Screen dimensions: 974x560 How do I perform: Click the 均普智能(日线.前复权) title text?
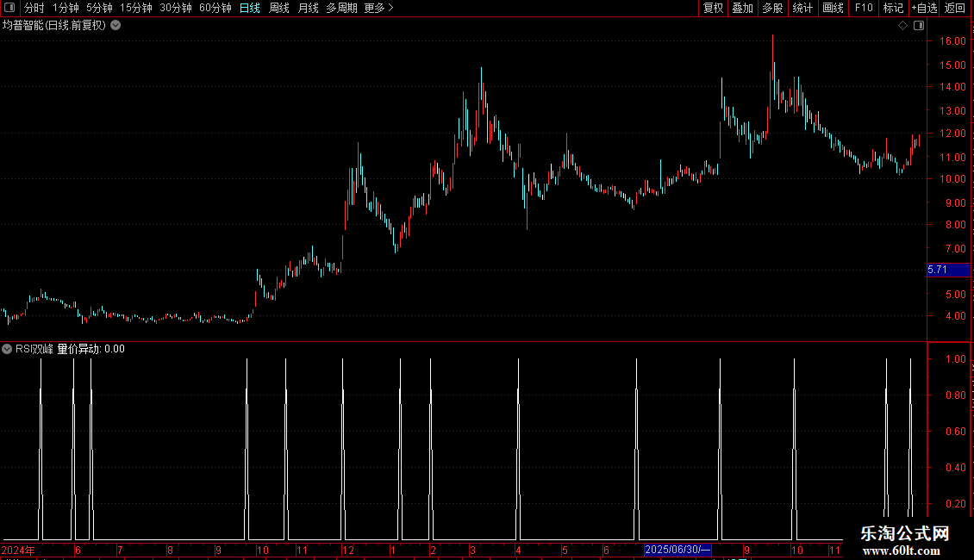[54, 26]
